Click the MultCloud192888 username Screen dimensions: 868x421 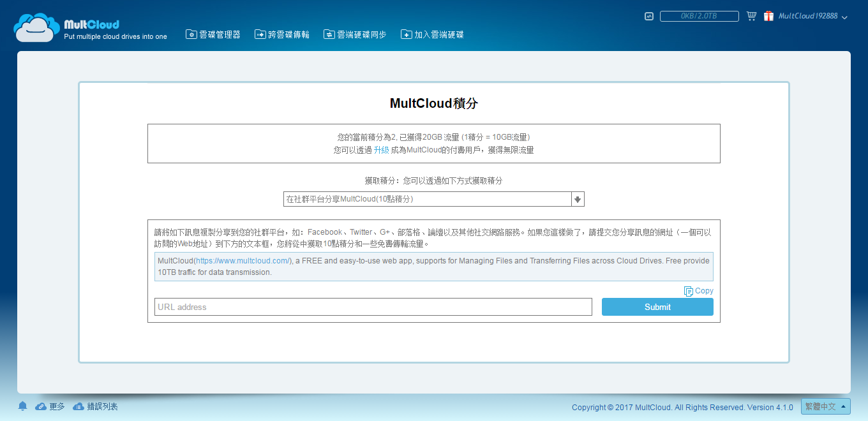coord(808,16)
